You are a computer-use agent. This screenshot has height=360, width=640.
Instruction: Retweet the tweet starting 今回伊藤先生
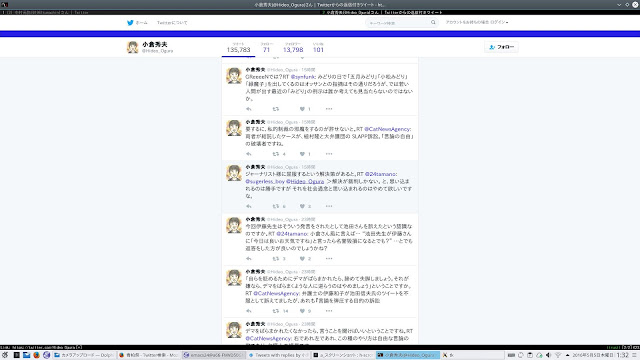(x=276, y=258)
